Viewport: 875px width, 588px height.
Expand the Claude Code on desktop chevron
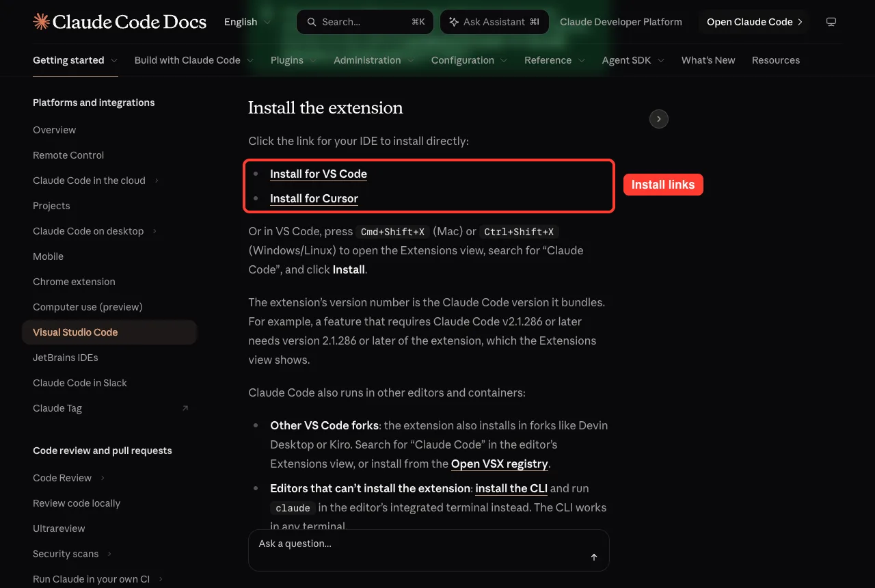coord(154,231)
